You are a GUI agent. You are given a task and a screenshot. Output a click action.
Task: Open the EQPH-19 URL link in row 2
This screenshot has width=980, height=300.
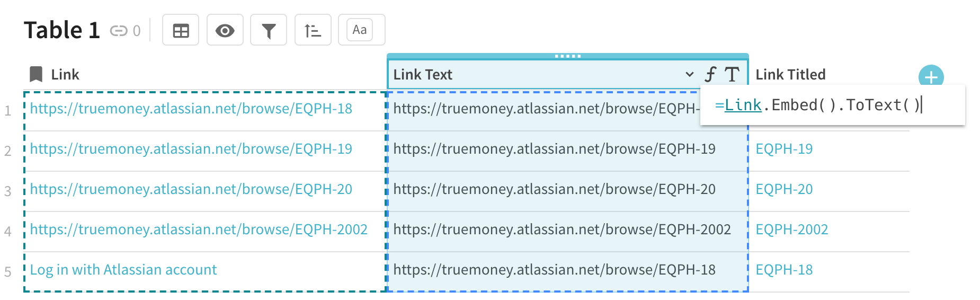(x=191, y=149)
